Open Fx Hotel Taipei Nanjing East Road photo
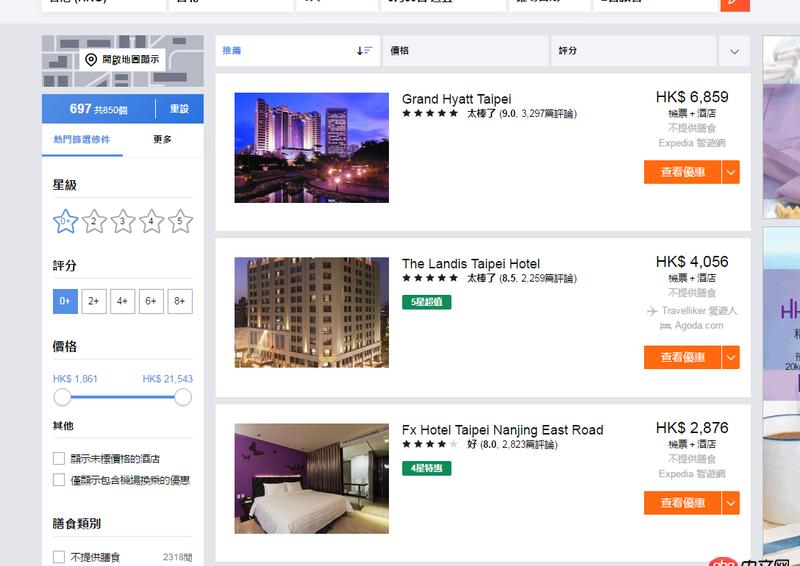Screen dimensions: 800x566 tap(311, 479)
